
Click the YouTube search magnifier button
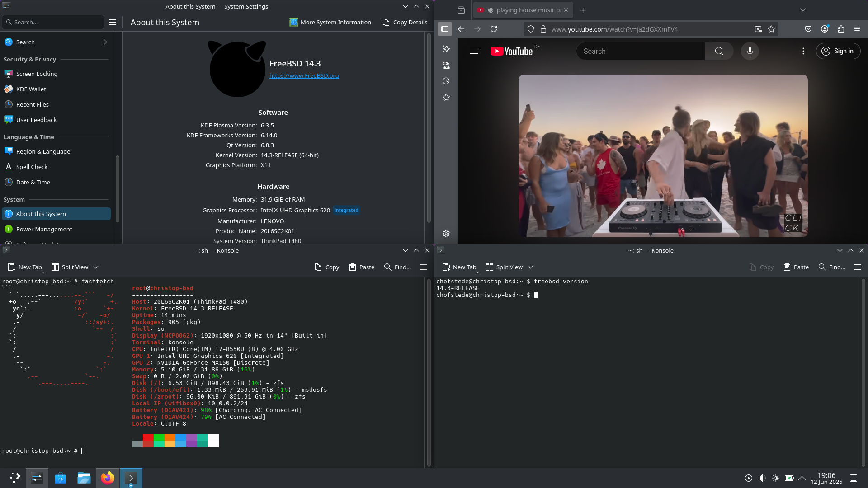point(719,51)
